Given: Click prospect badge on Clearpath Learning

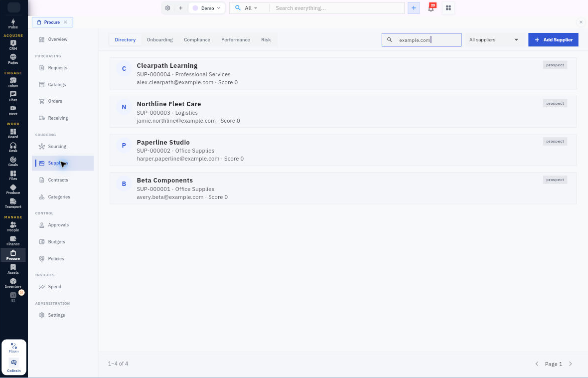Looking at the screenshot, I should [x=555, y=65].
